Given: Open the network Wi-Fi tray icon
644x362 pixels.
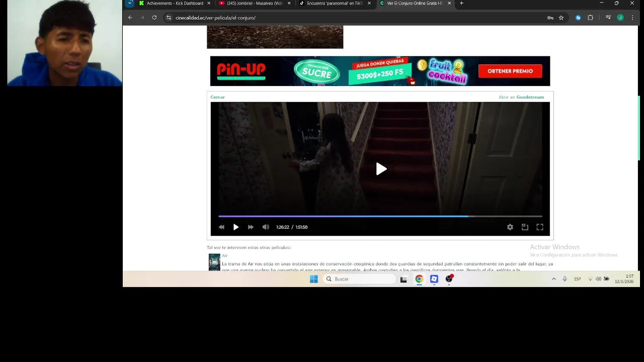Looking at the screenshot, I should click(590, 279).
